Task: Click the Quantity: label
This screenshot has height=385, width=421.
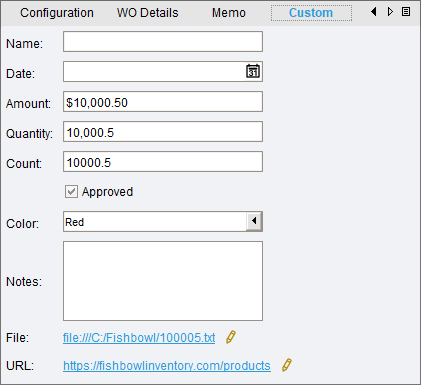Action: 29,134
